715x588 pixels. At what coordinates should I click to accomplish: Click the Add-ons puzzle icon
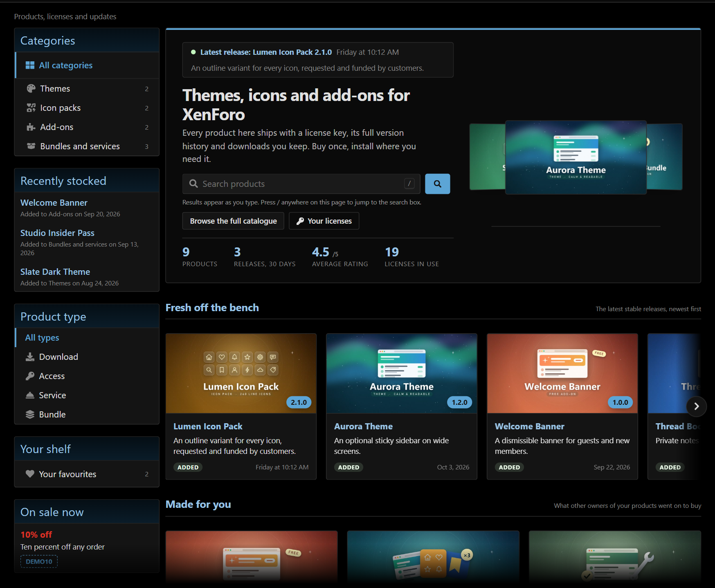[31, 127]
